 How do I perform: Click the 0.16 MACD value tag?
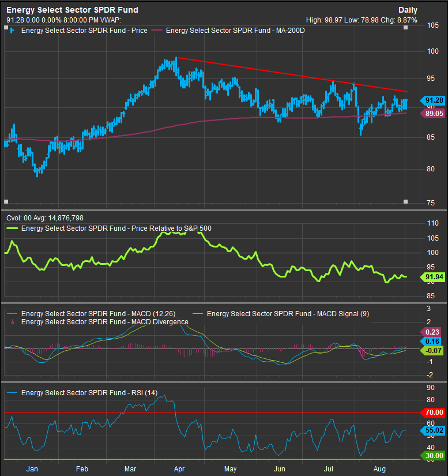pyautogui.click(x=431, y=341)
